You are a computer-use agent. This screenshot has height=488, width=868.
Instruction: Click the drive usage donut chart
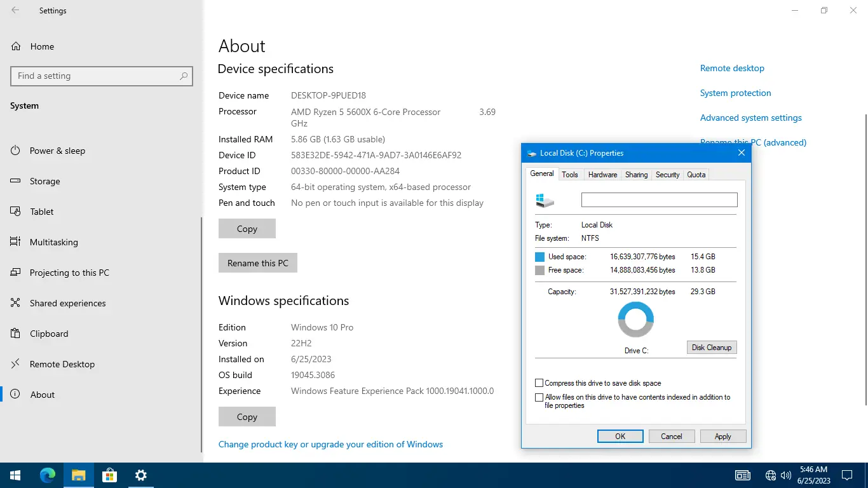[x=636, y=320]
